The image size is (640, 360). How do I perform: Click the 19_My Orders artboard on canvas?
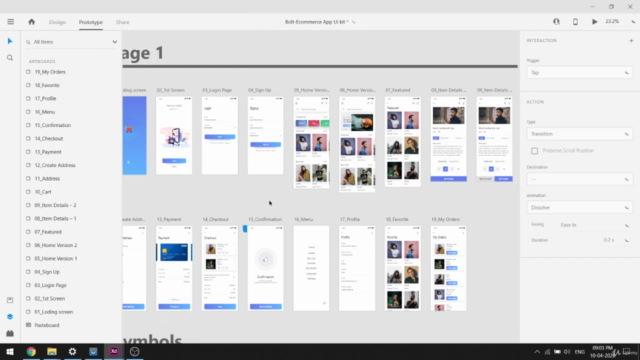coord(449,268)
